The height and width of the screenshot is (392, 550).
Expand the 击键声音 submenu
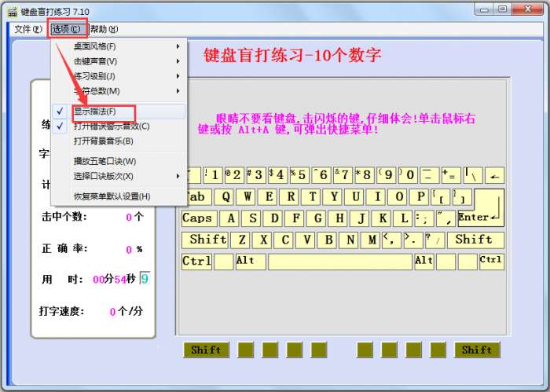[x=94, y=61]
